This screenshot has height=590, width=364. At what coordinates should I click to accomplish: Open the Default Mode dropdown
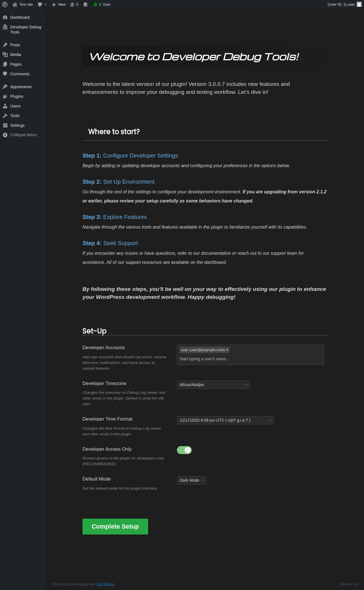pos(192,480)
